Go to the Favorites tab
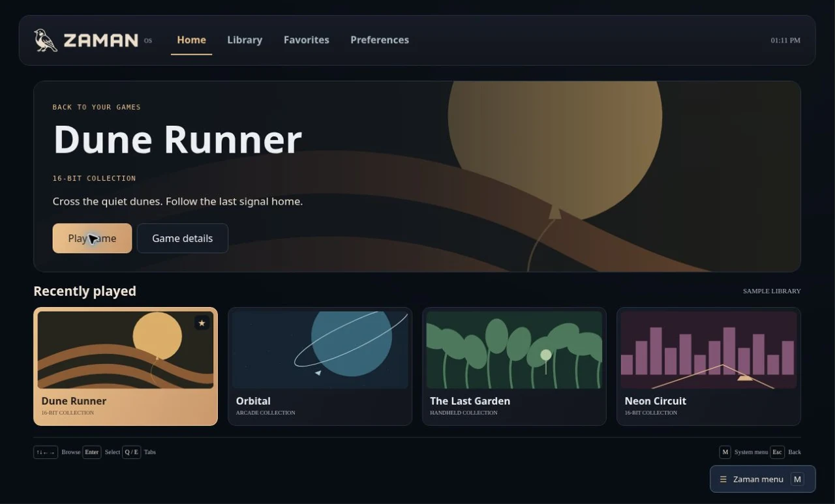This screenshot has height=504, width=835. [307, 40]
